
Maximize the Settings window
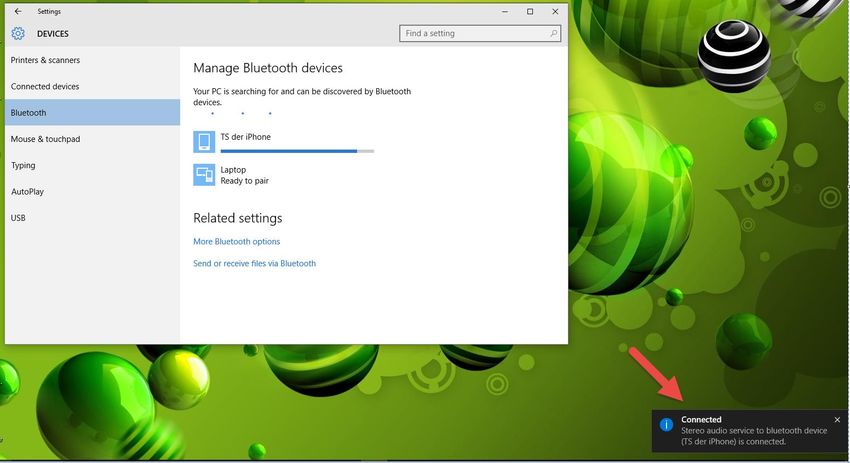pos(530,11)
